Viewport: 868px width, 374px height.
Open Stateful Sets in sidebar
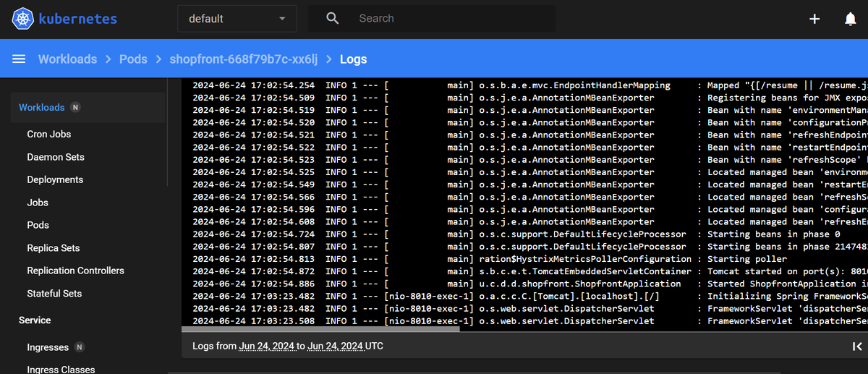(54, 294)
